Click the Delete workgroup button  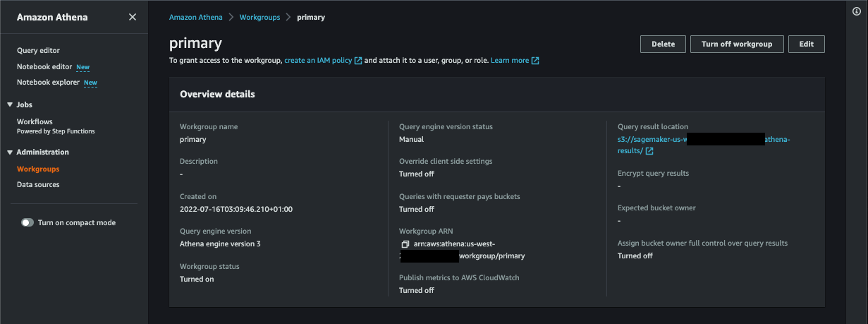(663, 44)
